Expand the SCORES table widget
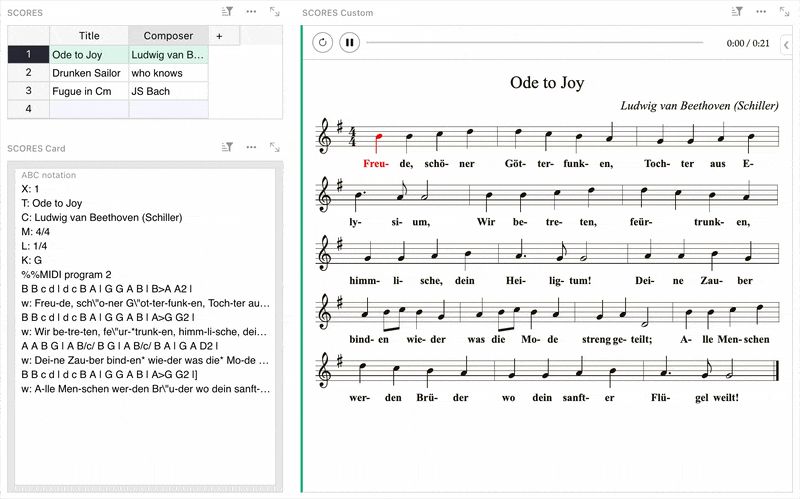 pyautogui.click(x=274, y=11)
